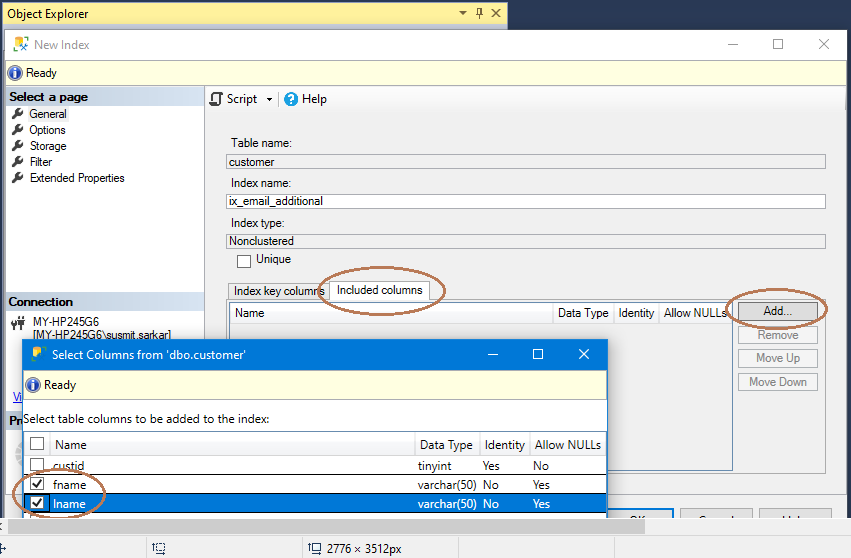This screenshot has width=851, height=558.
Task: Switch to Included columns tab
Action: tap(379, 291)
